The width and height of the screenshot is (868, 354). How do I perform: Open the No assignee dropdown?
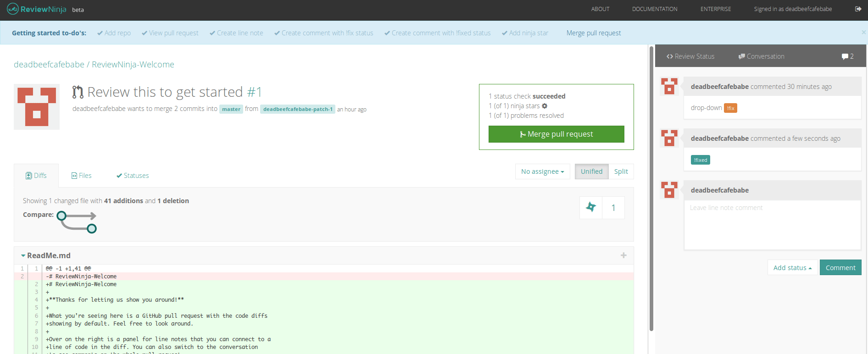[542, 171]
